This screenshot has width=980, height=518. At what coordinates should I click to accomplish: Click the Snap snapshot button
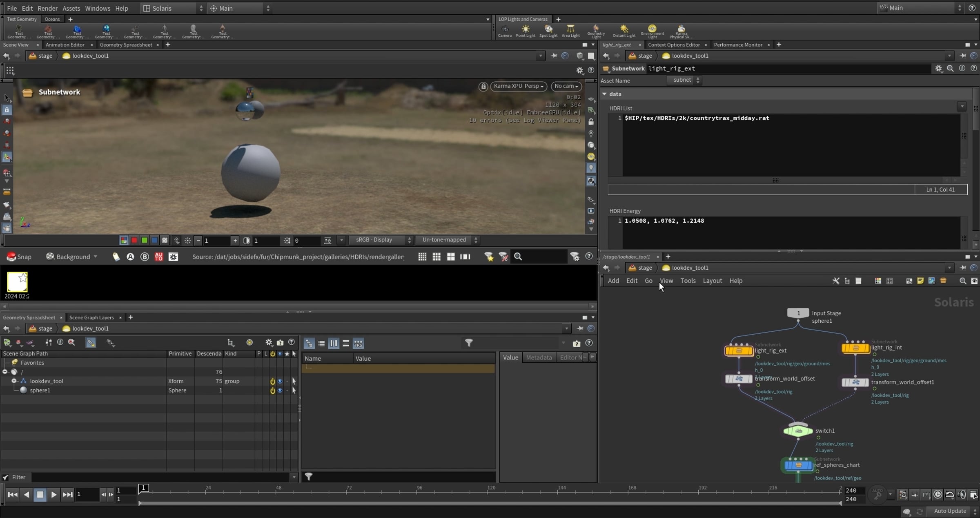coord(19,257)
